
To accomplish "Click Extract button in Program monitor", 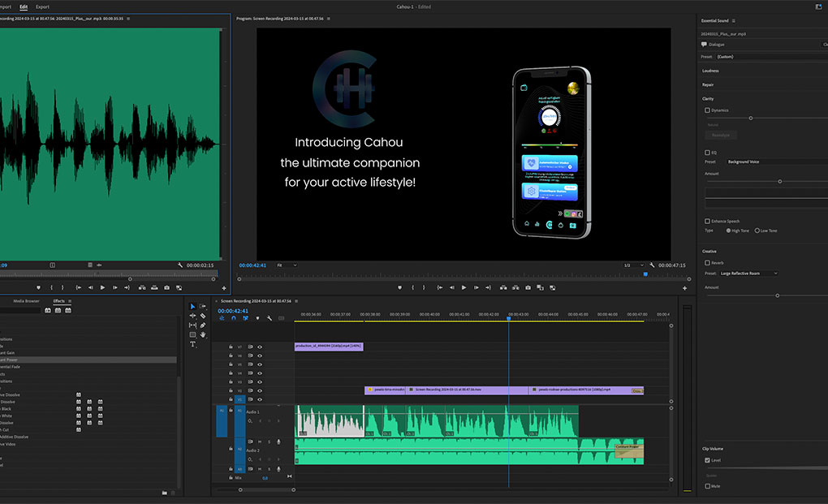I will tap(515, 287).
